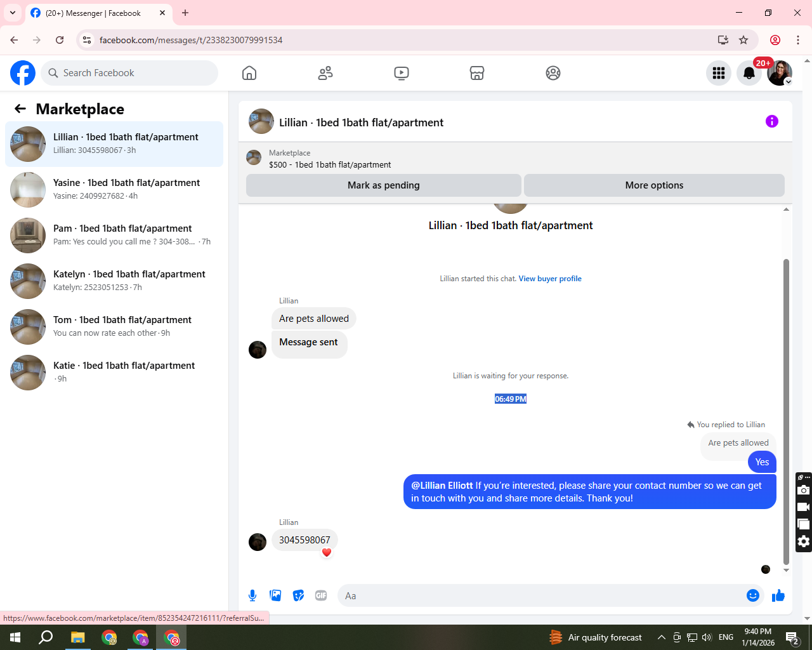The width and height of the screenshot is (812, 650).
Task: Open the Facebook menu grid icon
Action: [719, 73]
